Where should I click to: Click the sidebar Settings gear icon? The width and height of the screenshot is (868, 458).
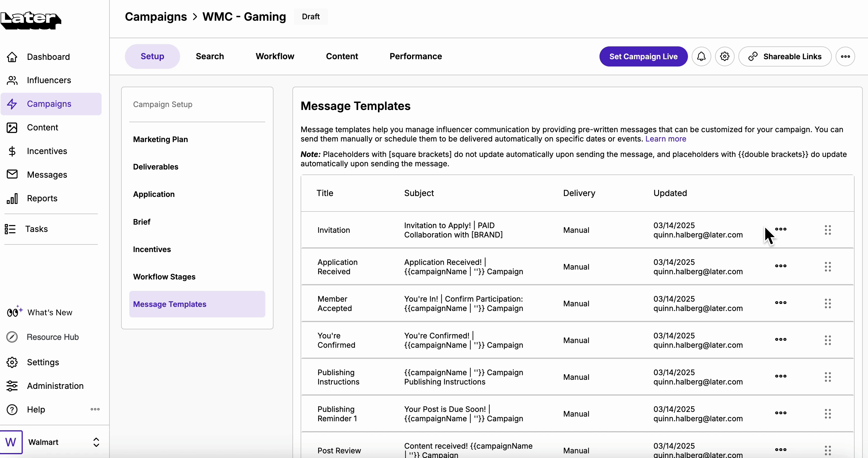(x=12, y=362)
